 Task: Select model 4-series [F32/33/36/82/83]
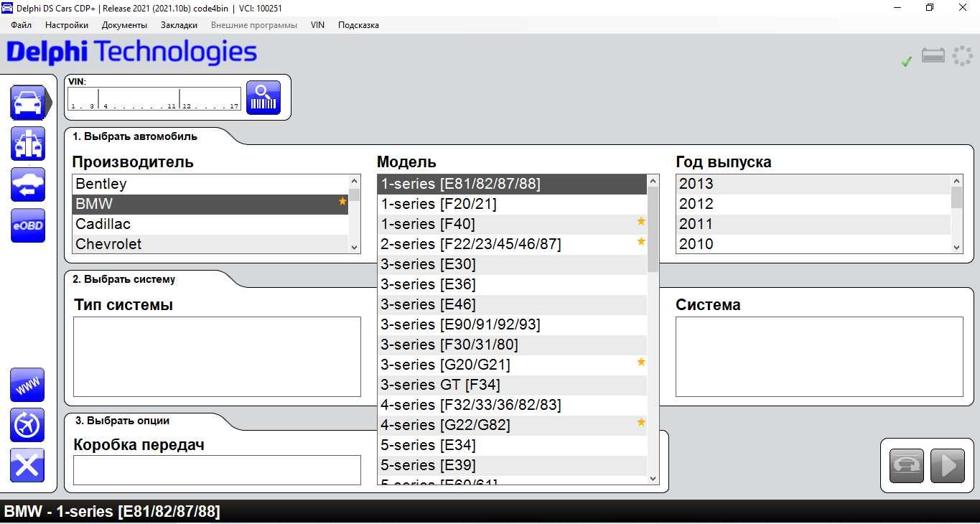(512, 405)
